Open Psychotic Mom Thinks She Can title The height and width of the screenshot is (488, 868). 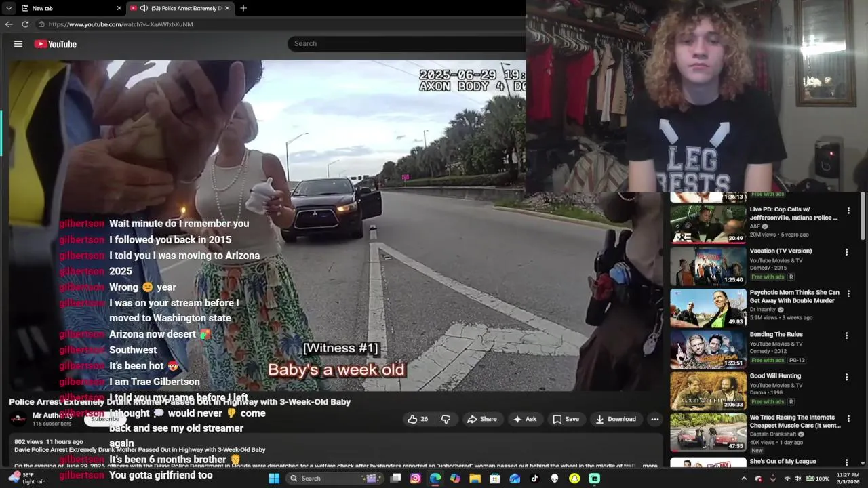pyautogui.click(x=794, y=296)
